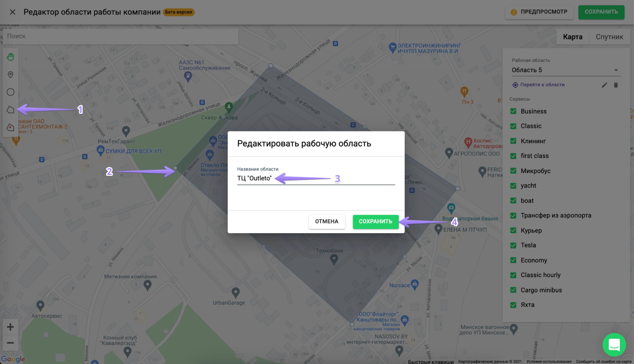Switch to Спутник map view
634x364 pixels.
[x=609, y=37]
